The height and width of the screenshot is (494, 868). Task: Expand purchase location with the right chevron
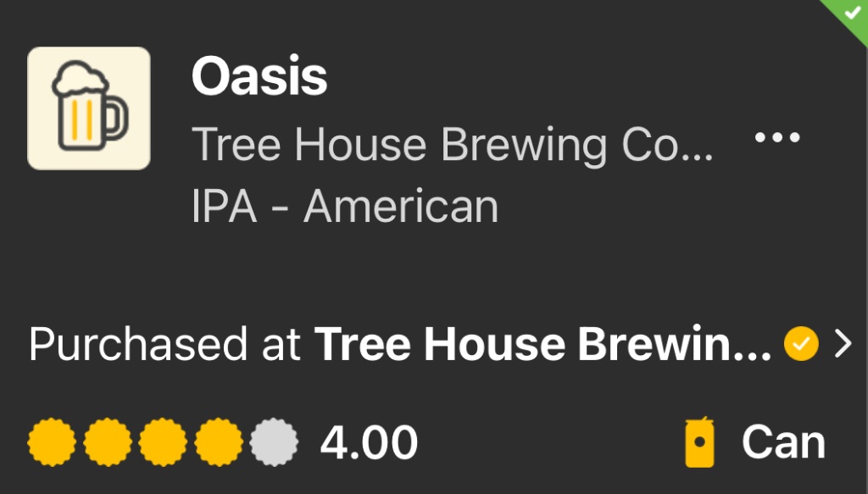(842, 344)
